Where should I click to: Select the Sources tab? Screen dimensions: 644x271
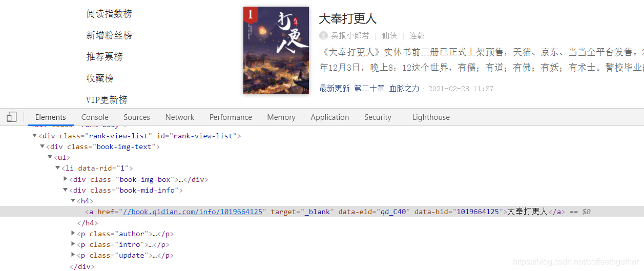point(136,117)
